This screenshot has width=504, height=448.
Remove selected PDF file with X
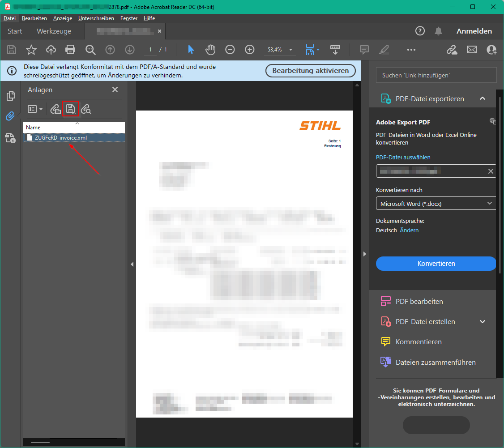coord(491,171)
